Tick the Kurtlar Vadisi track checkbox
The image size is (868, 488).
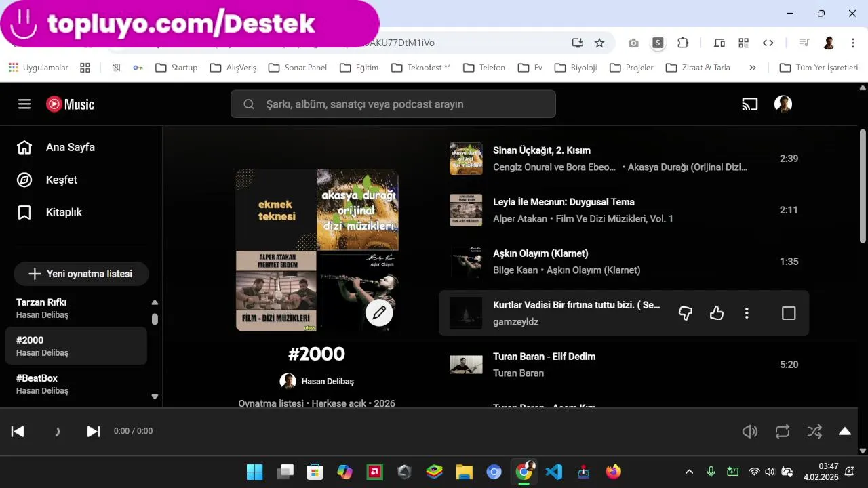pos(789,313)
